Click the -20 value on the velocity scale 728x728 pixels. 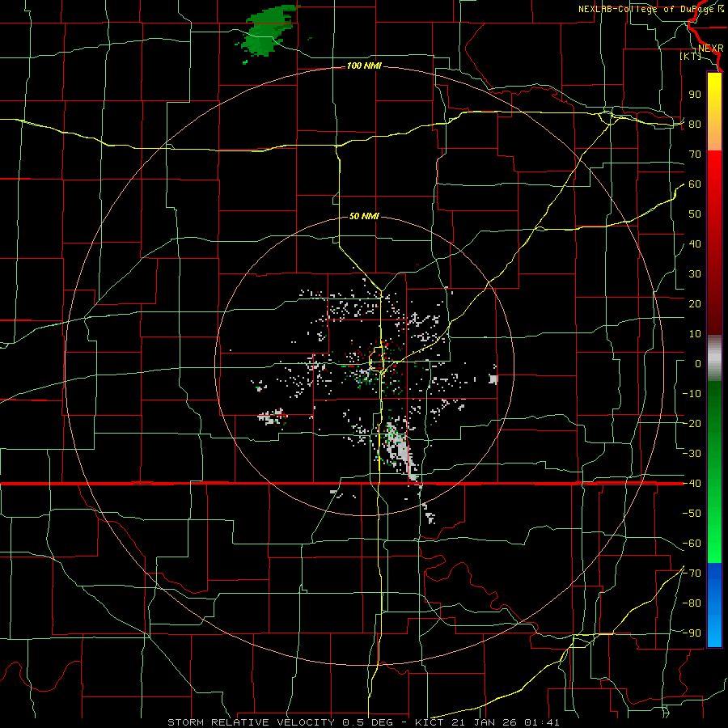coord(692,423)
